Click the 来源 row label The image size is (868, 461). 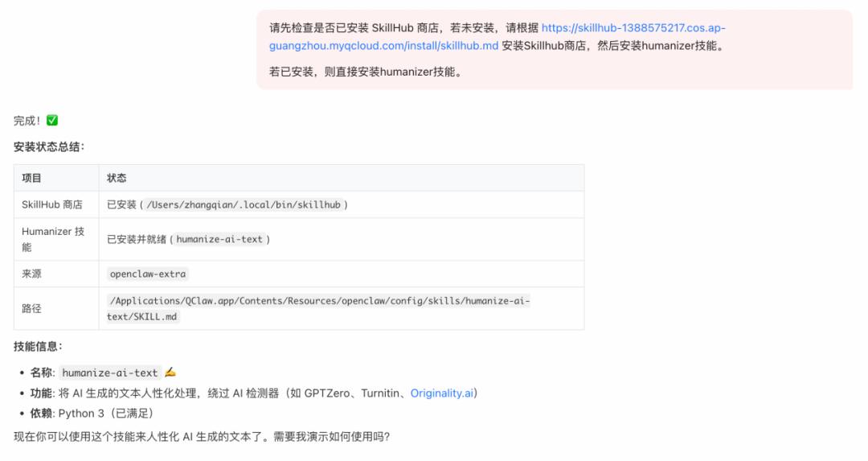32,274
